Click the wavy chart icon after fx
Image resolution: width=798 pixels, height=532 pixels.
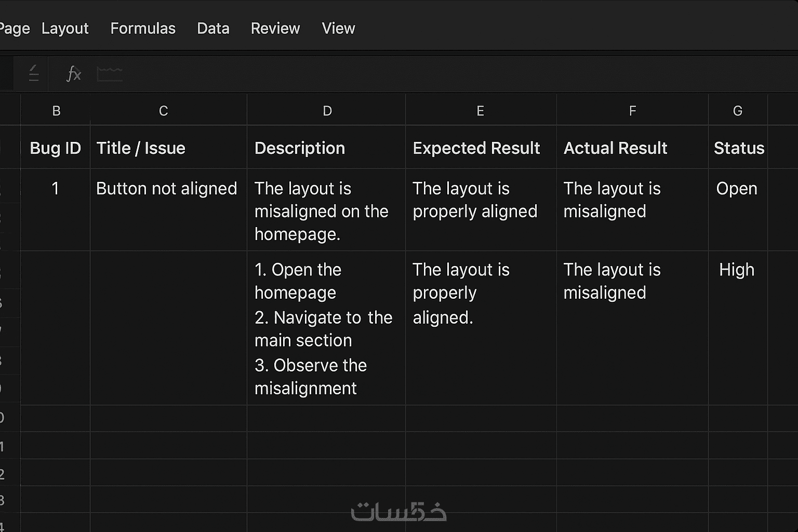110,74
